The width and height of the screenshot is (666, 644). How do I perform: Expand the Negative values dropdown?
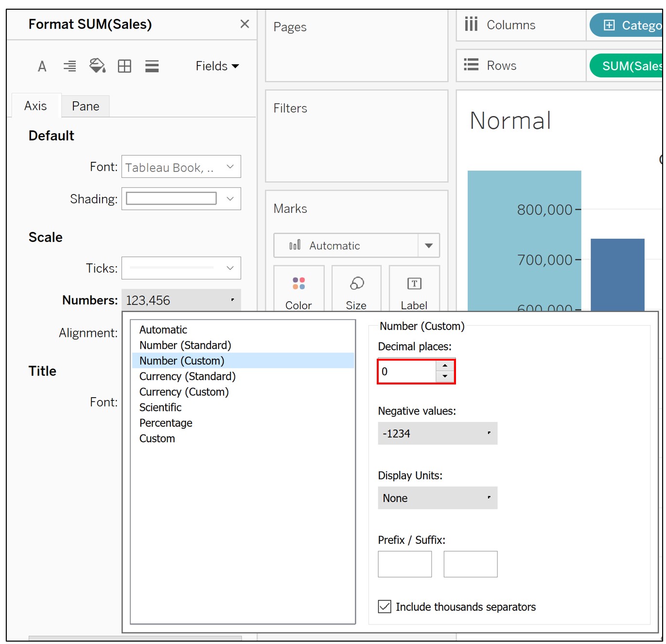[x=437, y=434]
